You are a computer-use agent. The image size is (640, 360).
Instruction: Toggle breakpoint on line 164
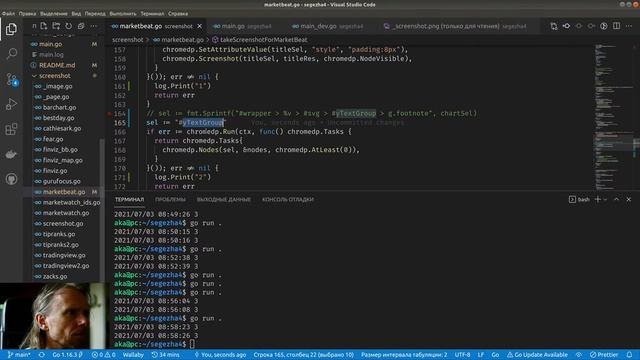[109, 113]
